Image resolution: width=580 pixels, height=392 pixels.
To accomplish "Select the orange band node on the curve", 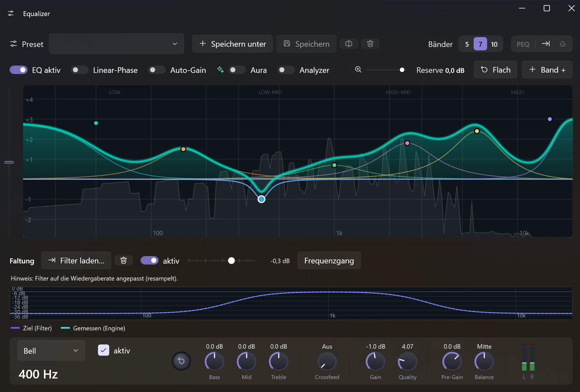I will click(183, 149).
